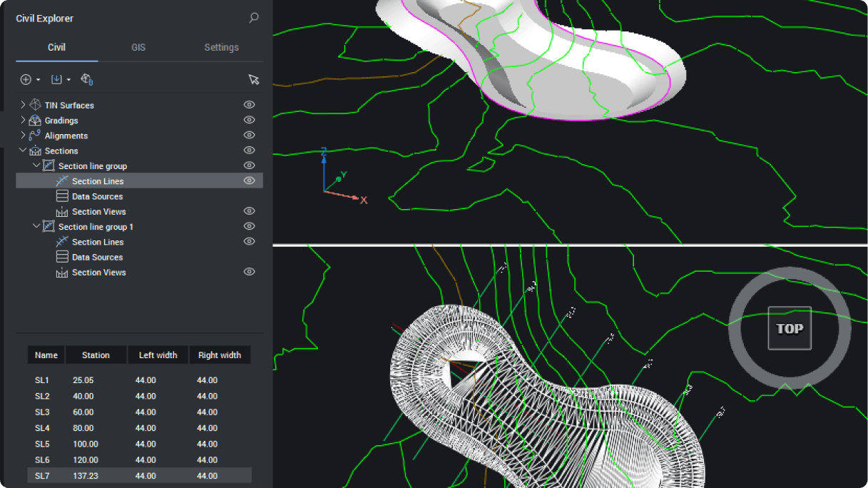Click the add new civil object icon
The width and height of the screenshot is (868, 488).
pos(26,79)
